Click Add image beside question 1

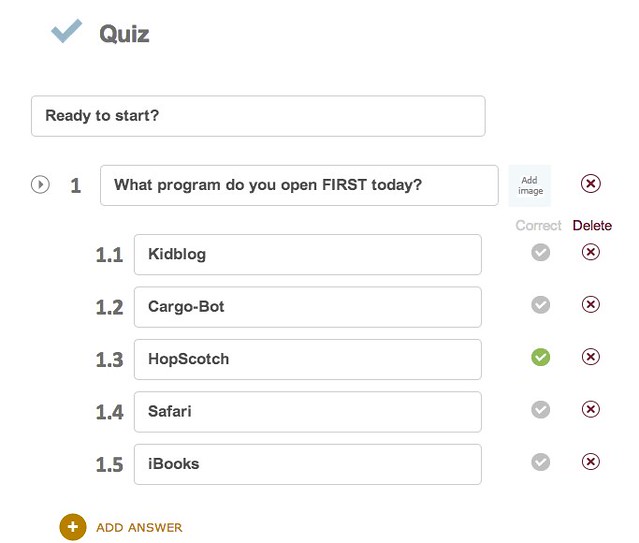(x=530, y=185)
